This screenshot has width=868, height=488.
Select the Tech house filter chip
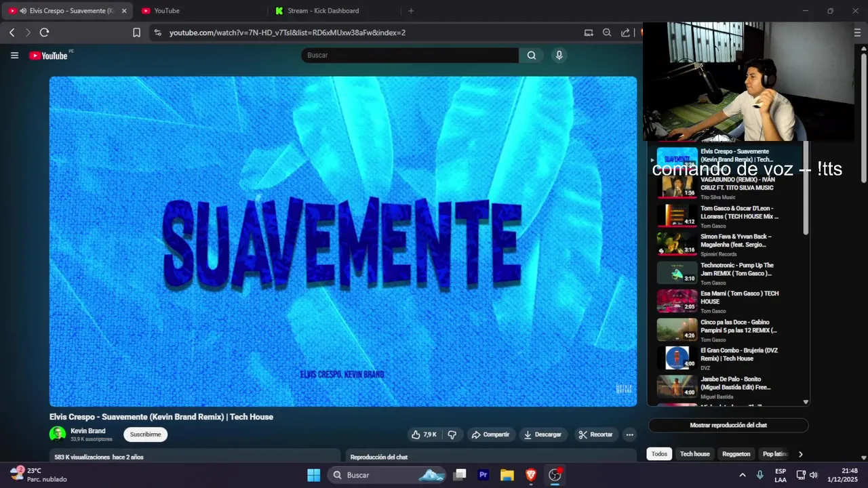[x=695, y=454]
